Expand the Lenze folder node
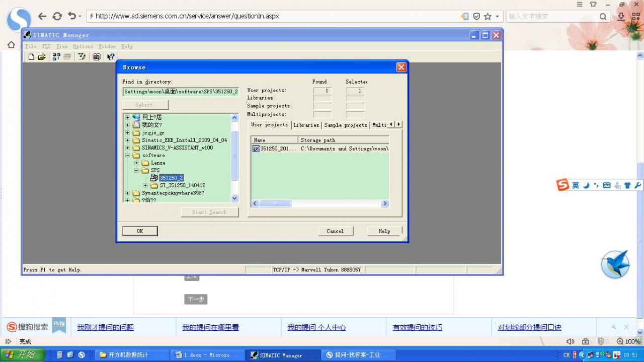The image size is (644, 362). 137,163
